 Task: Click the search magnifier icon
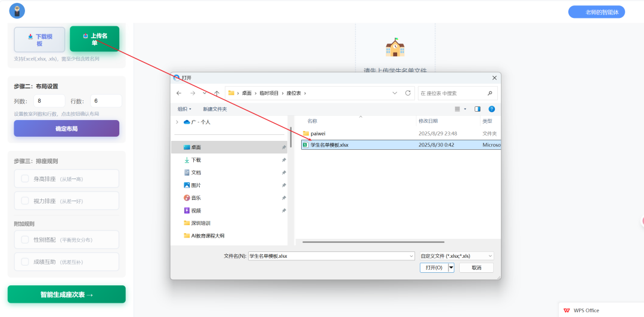490,93
